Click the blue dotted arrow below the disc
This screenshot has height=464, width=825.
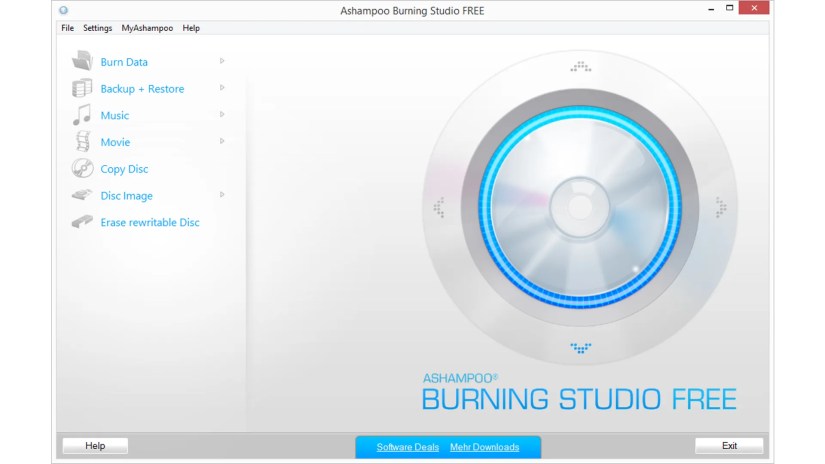pyautogui.click(x=580, y=348)
